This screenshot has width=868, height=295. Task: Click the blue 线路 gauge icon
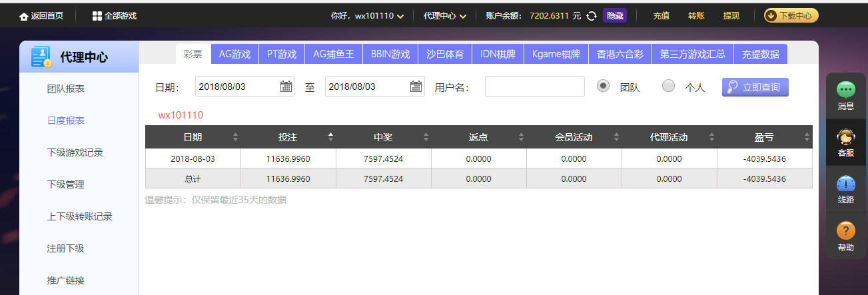click(x=846, y=183)
